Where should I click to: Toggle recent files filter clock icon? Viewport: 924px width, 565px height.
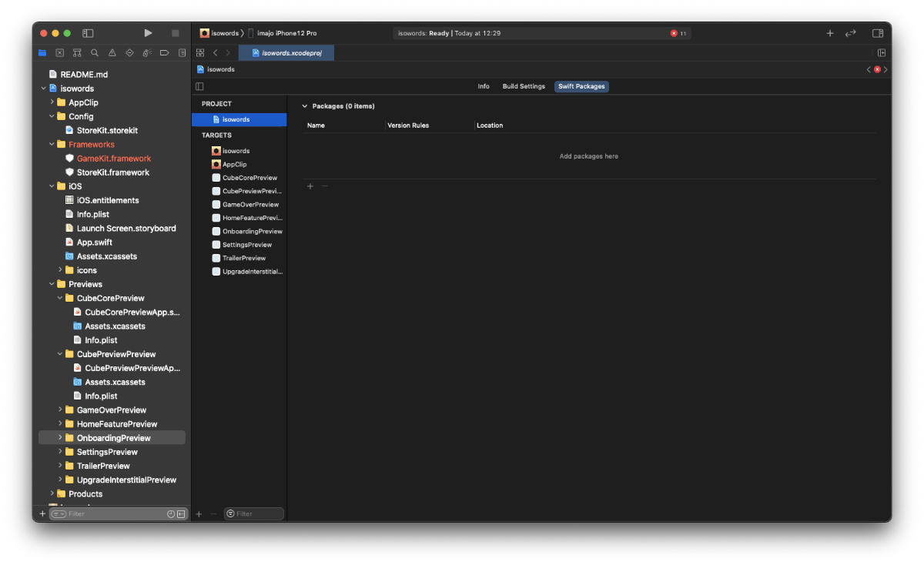click(171, 513)
